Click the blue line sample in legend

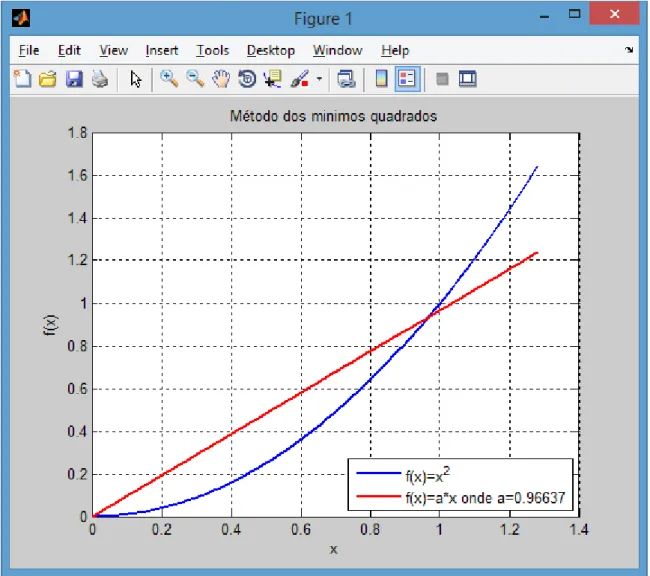[x=378, y=473]
